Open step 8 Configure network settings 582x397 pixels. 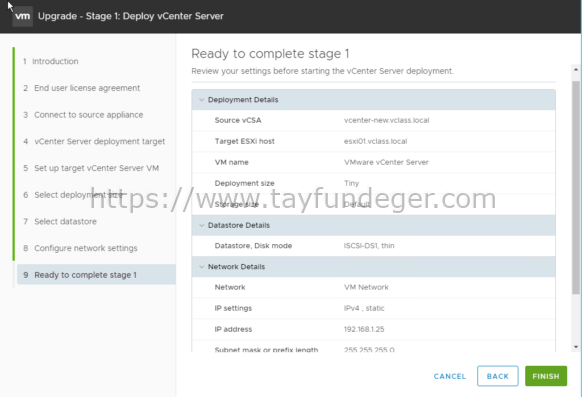point(80,248)
